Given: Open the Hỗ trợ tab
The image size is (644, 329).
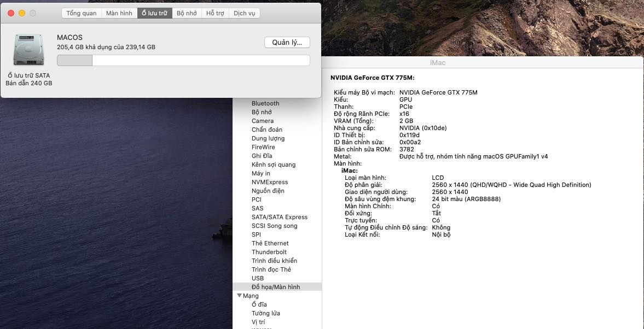Looking at the screenshot, I should click(x=215, y=13).
